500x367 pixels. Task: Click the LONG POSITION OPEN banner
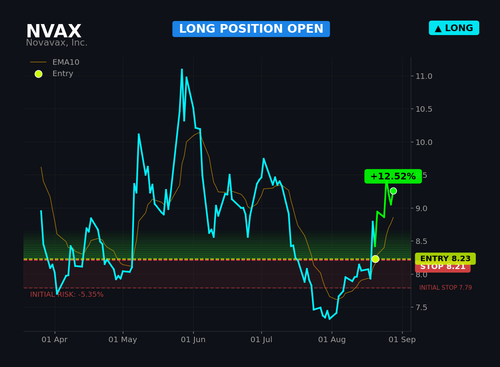click(251, 29)
